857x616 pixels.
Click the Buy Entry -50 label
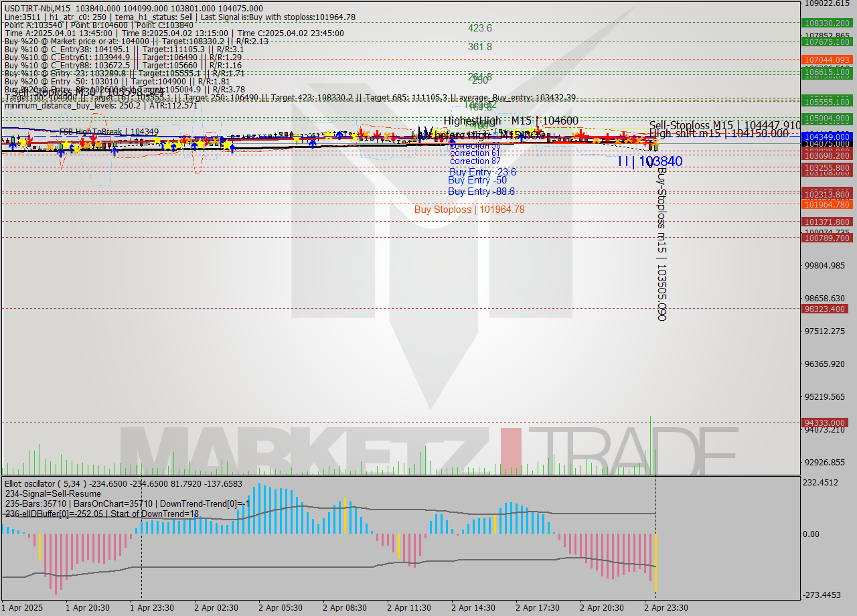(x=477, y=179)
